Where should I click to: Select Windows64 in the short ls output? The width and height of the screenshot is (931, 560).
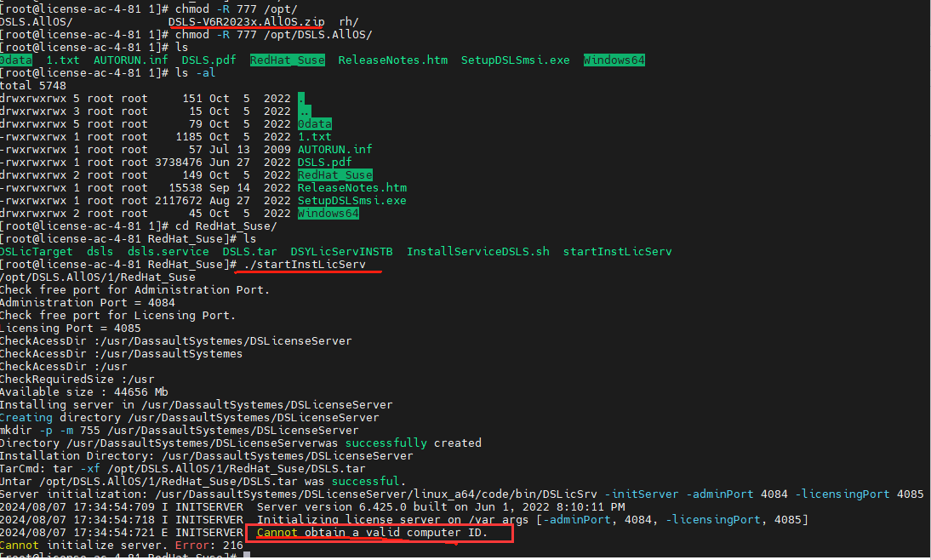614,60
